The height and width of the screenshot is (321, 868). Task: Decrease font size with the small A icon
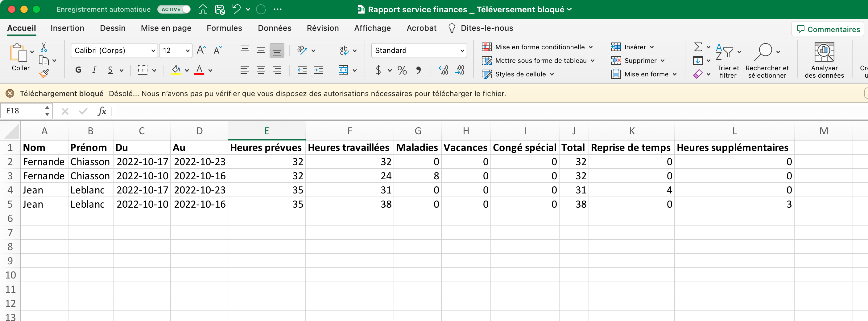point(218,50)
